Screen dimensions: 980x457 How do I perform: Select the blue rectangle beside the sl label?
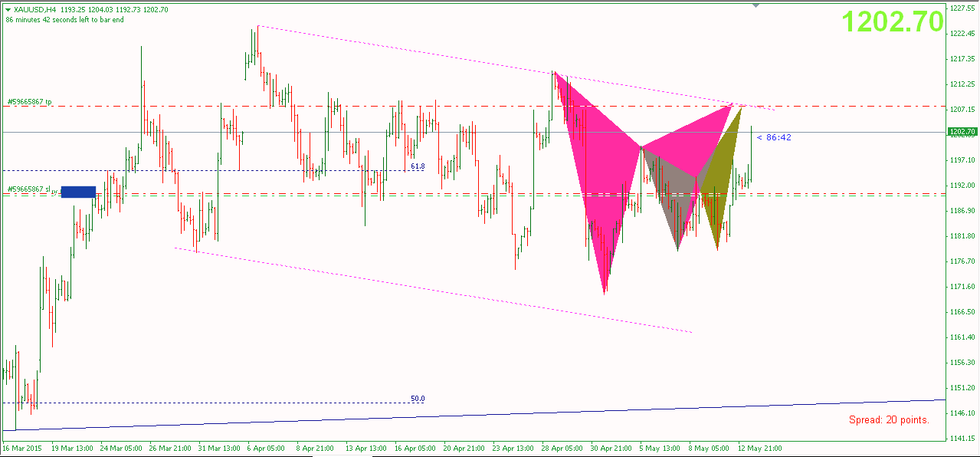click(78, 192)
